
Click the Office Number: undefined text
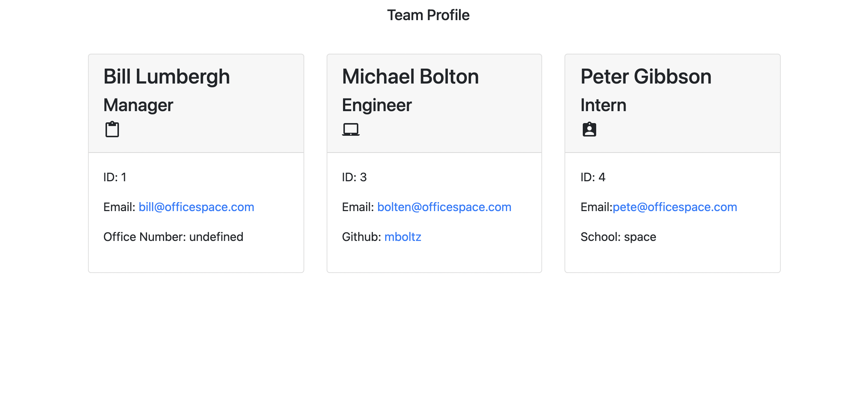[x=173, y=237]
